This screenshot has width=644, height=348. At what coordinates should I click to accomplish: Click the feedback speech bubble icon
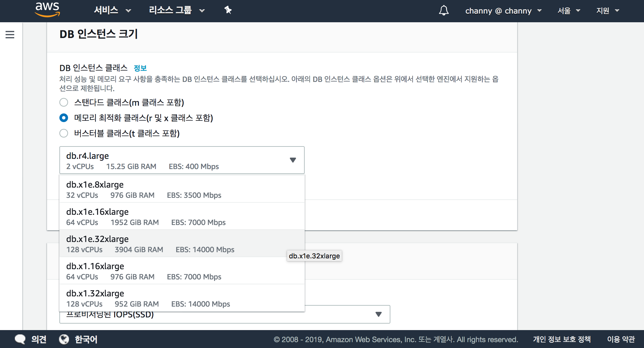coord(20,339)
